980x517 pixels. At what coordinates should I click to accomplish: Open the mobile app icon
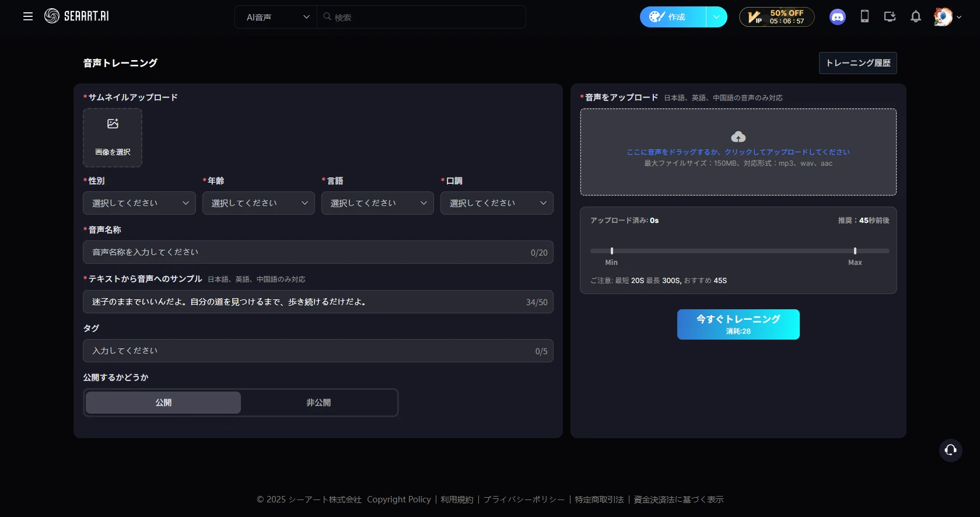point(864,16)
